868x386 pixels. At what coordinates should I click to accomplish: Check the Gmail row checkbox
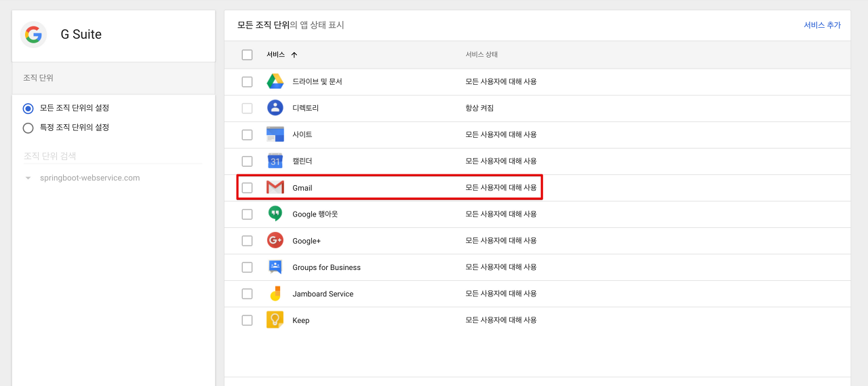(x=247, y=187)
